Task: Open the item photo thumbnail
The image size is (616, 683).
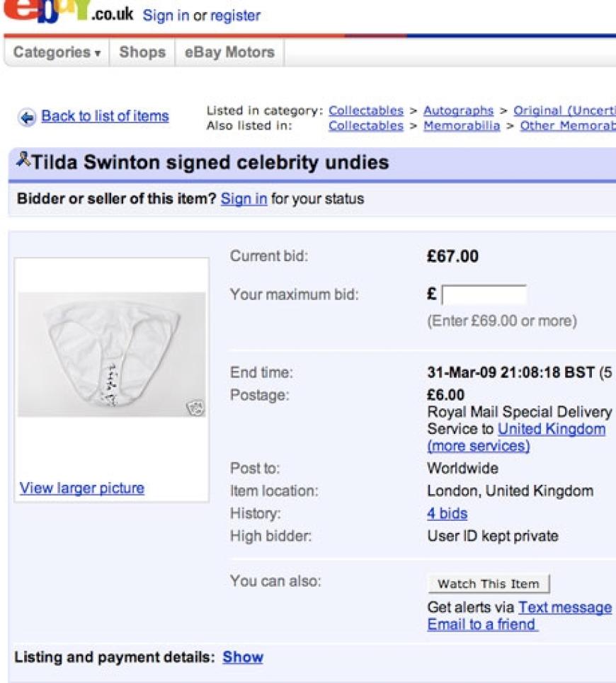Action: (112, 354)
